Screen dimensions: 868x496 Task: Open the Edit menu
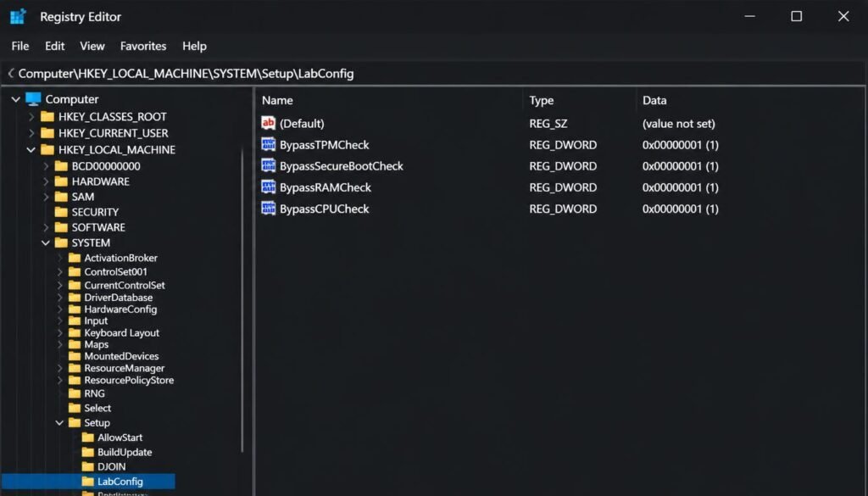[x=54, y=46]
